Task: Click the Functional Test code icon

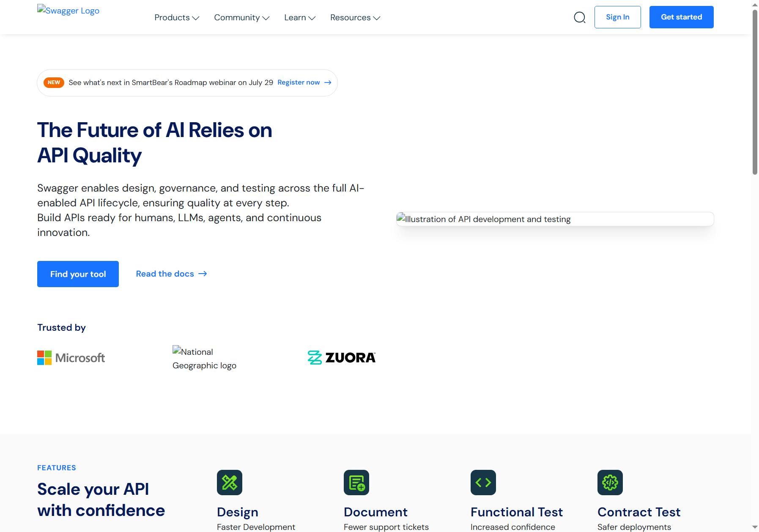Action: pyautogui.click(x=483, y=483)
